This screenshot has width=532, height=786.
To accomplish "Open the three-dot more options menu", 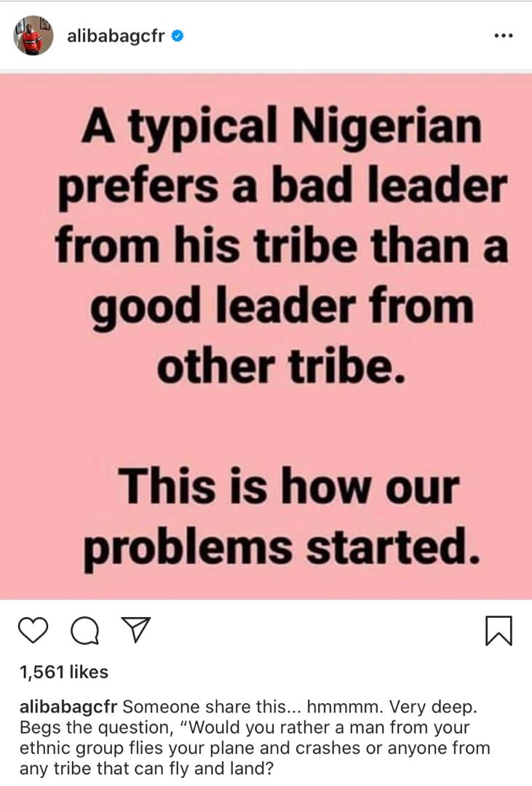I will pos(503,36).
